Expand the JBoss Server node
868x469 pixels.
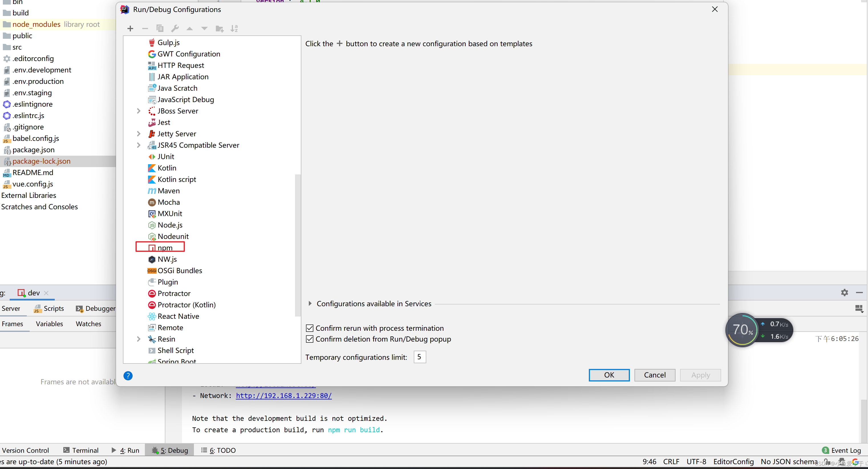[139, 111]
